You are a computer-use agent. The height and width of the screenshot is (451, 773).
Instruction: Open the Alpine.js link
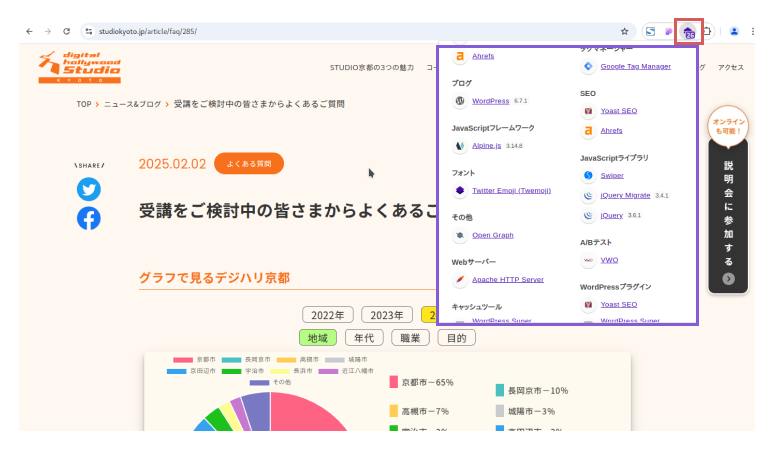[487, 146]
